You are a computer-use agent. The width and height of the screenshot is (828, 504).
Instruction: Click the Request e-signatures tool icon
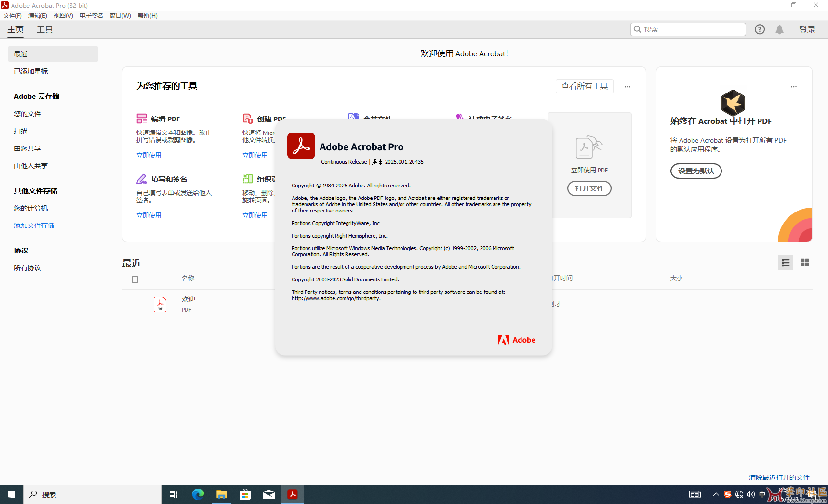tap(460, 117)
